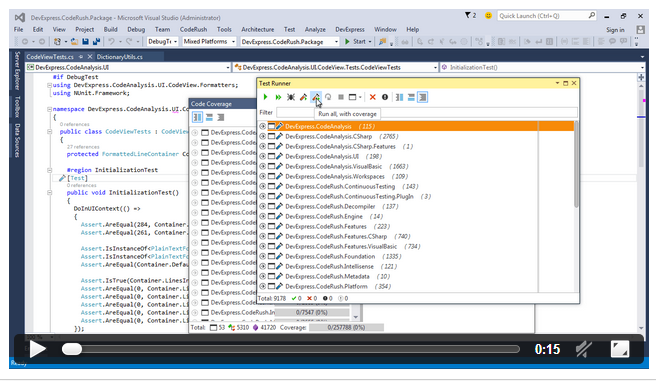Open the Toolbox side tab
Image resolution: width=656 pixels, height=381 pixels.
pyautogui.click(x=17, y=107)
